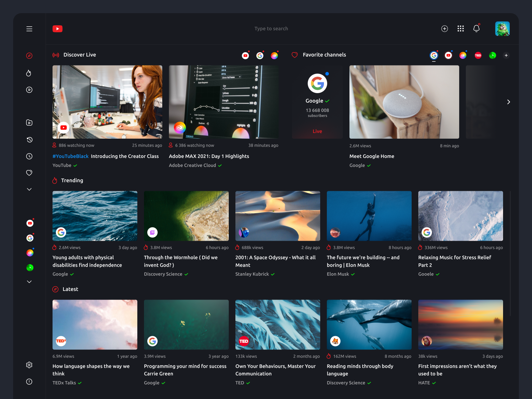532x399 pixels.
Task: Select the Explore compass icon in sidebar
Action: click(x=29, y=56)
